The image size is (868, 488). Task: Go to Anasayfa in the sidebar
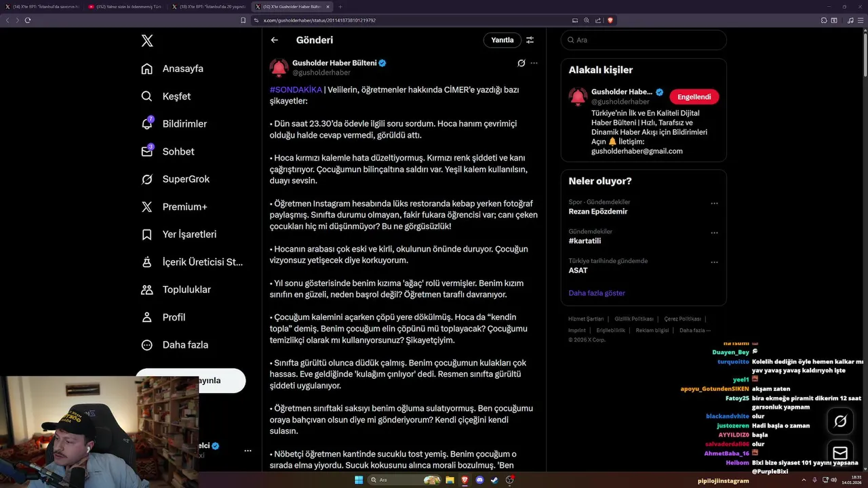172,68
